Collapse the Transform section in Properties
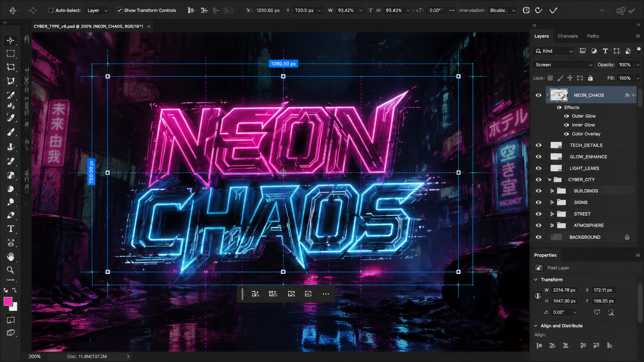644x362 pixels. tap(536, 280)
